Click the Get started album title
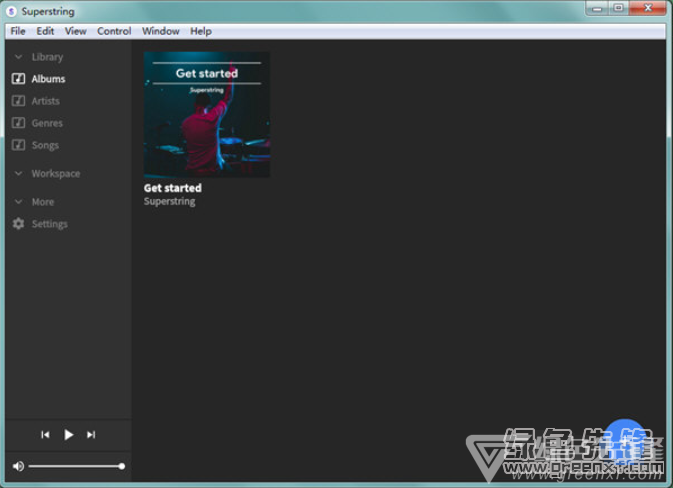The image size is (673, 488). 173,188
